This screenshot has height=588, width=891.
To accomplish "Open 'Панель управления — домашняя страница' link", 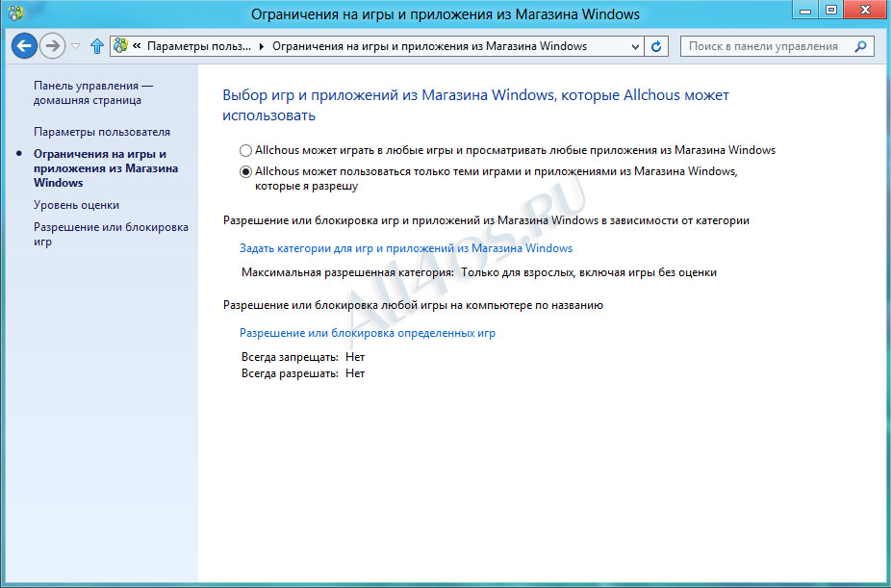I will [x=93, y=92].
